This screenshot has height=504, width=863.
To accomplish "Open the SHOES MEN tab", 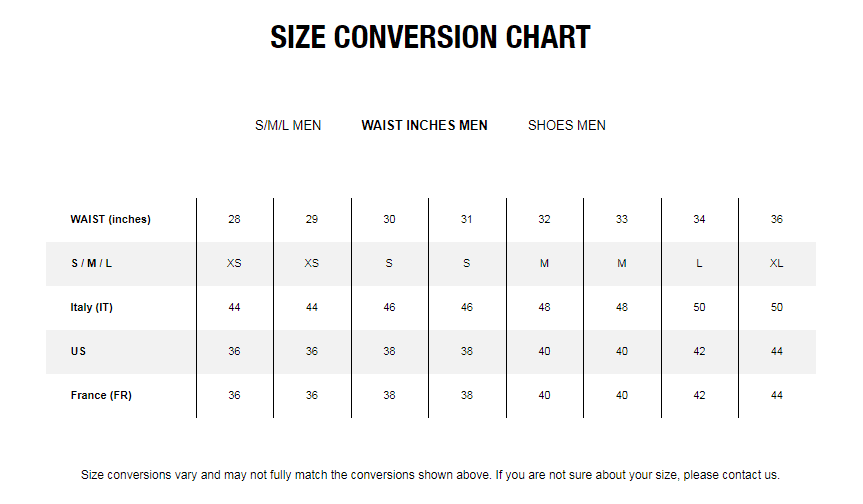I will pyautogui.click(x=567, y=125).
